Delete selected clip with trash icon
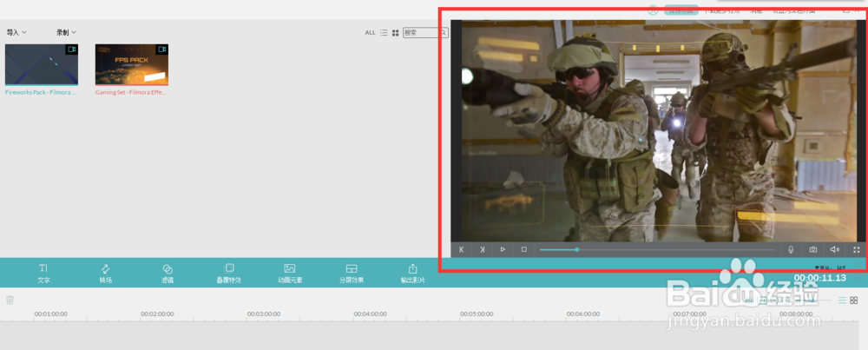Screen dimensions: 868x350 point(10,300)
